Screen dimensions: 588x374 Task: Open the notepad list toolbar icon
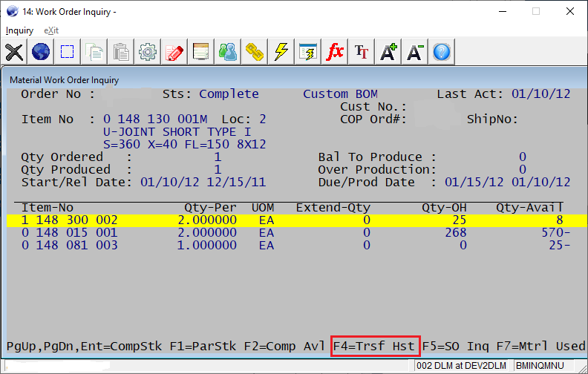click(x=201, y=52)
